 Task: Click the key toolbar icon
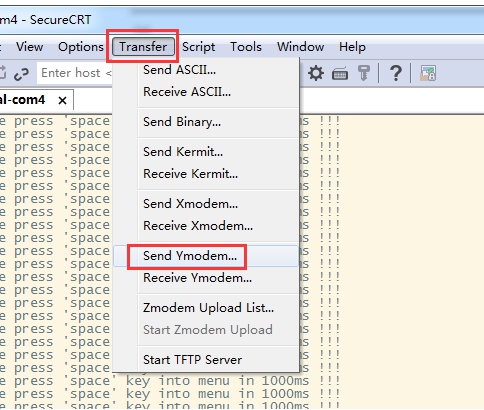pyautogui.click(x=363, y=73)
